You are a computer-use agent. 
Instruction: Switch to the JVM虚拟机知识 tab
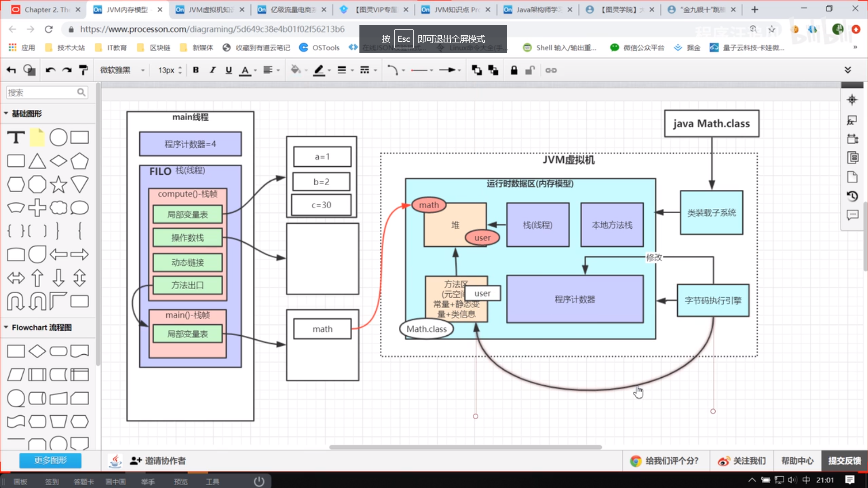point(210,9)
